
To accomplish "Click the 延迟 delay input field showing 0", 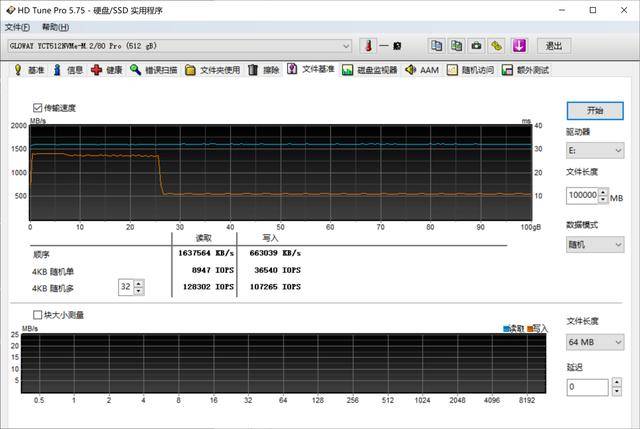I will 587,387.
